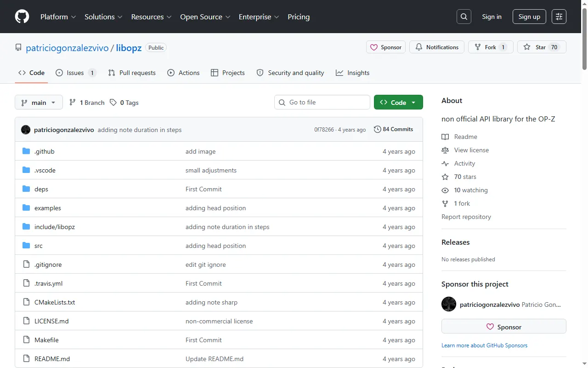588x368 pixels.
Task: Click the Notifications button
Action: tap(437, 47)
